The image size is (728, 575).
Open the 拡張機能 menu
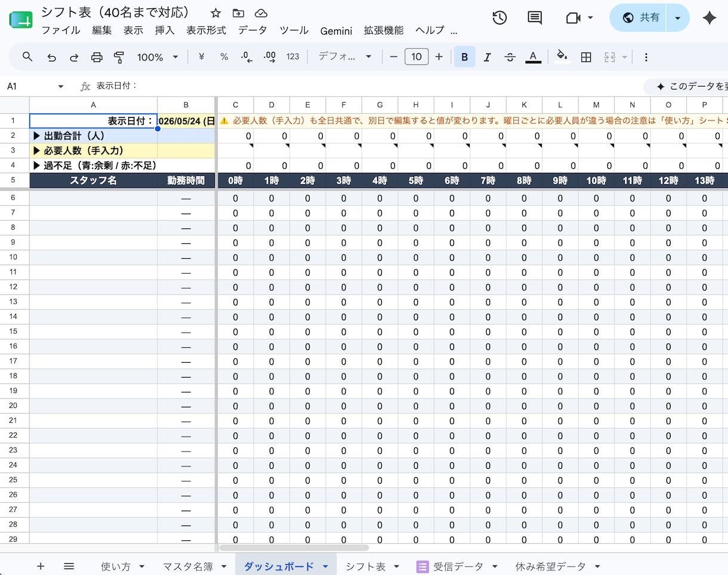pos(384,30)
